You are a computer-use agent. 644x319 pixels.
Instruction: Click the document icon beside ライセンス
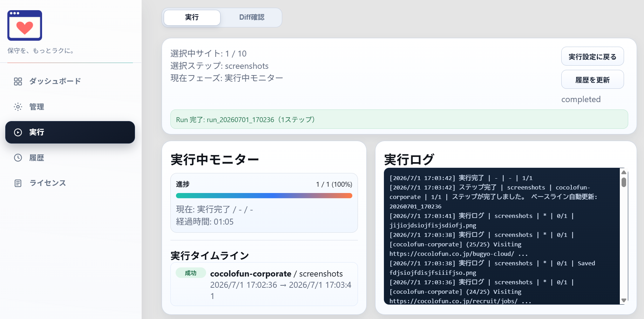tap(18, 183)
